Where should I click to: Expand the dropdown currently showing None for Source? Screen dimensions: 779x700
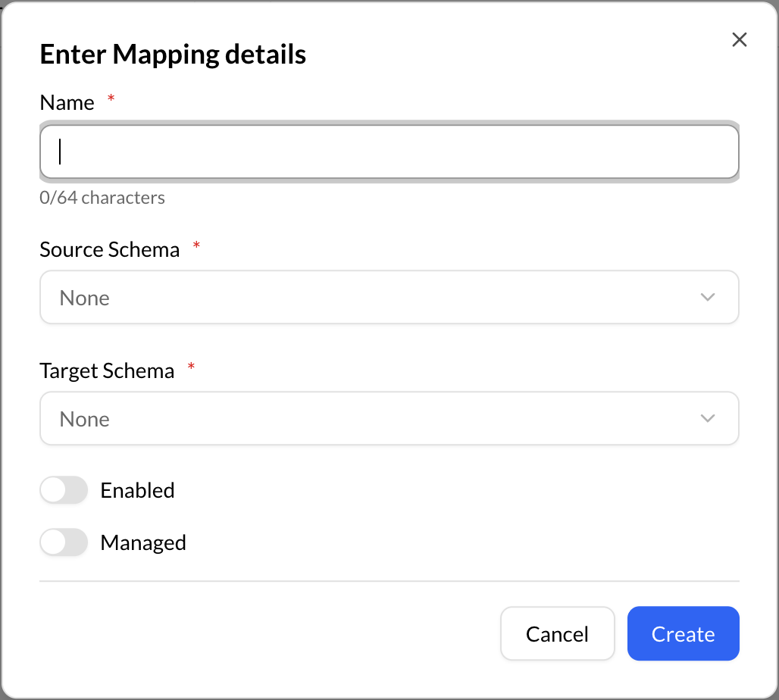coord(389,297)
